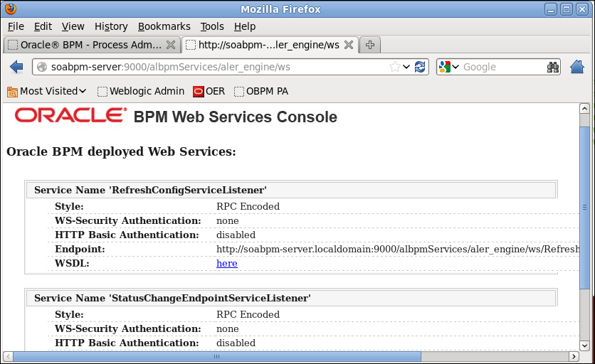The image size is (595, 364).
Task: Open the URL history dropdown arrow
Action: [x=406, y=67]
